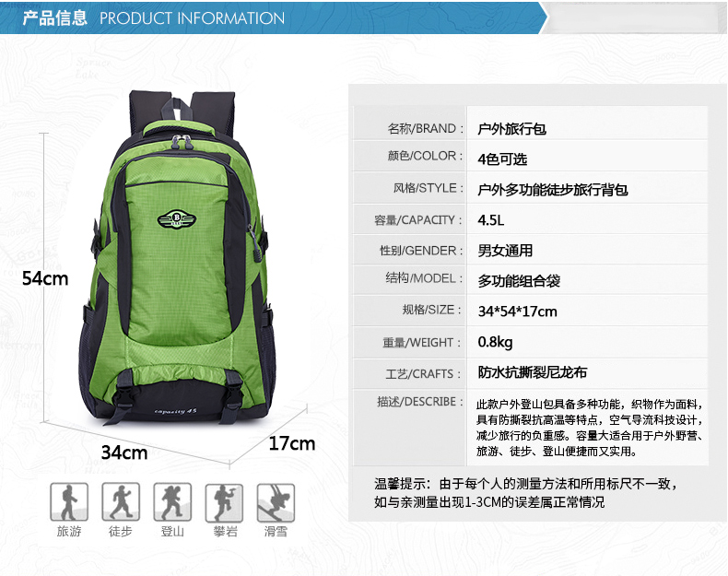The width and height of the screenshot is (728, 576).
Task: Click the 滑雪 skiing icon
Action: 276,502
